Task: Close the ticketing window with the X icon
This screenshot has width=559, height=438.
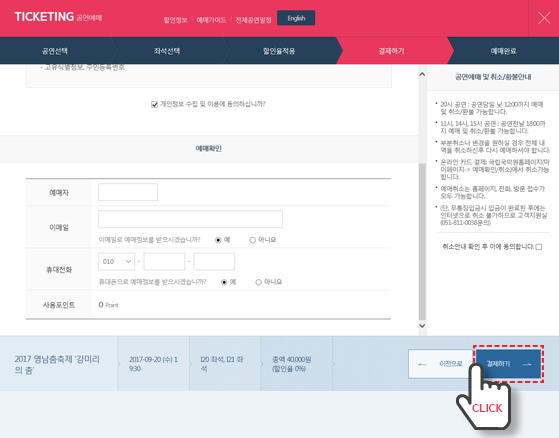Action: (x=544, y=18)
